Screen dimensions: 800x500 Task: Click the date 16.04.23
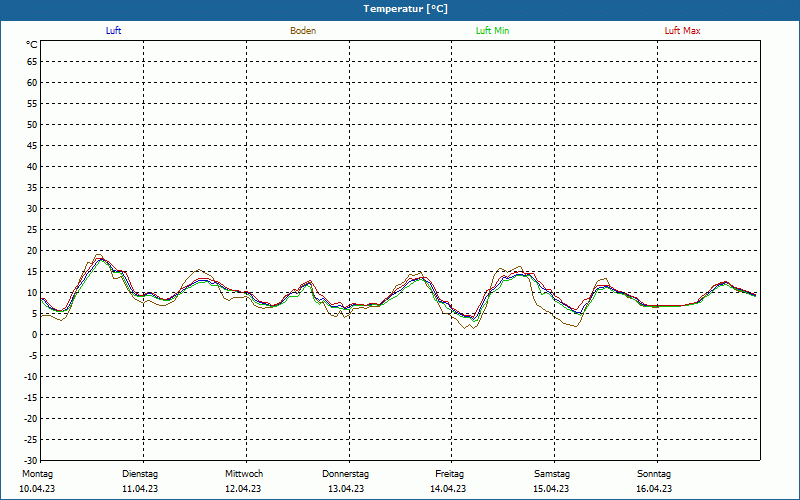(654, 489)
